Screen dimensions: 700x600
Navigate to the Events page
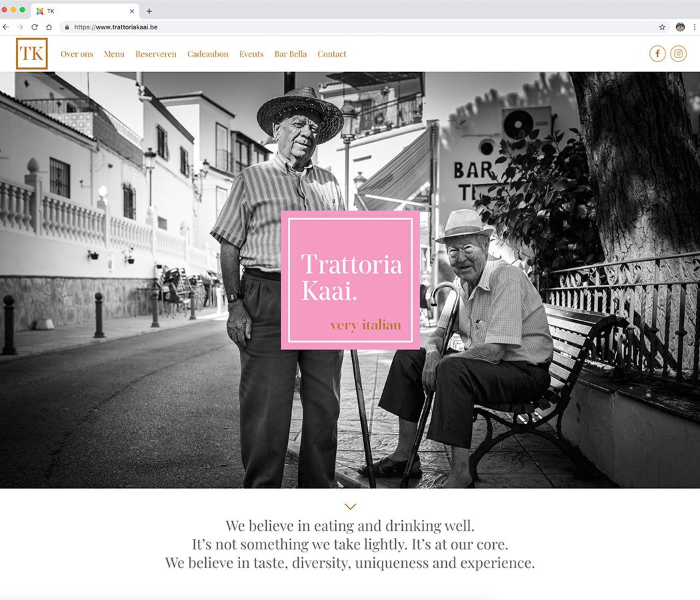click(x=251, y=54)
